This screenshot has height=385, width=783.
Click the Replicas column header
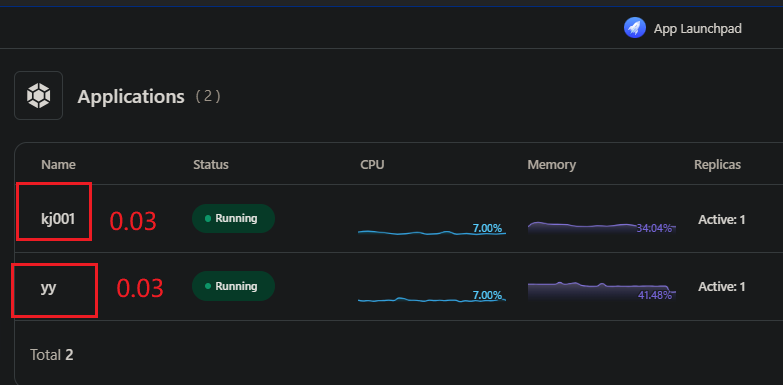click(x=717, y=164)
